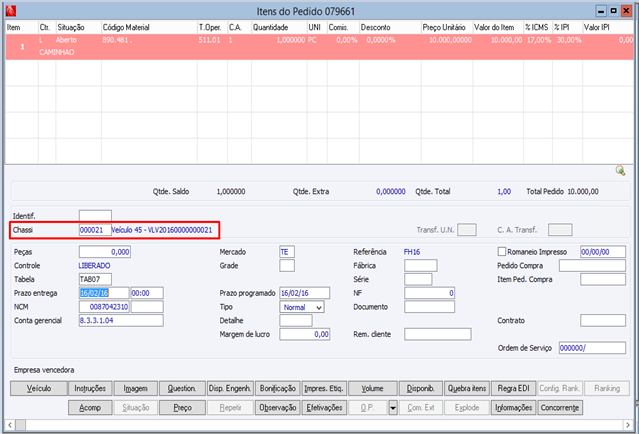This screenshot has width=639, height=434.
Task: Click the Rem. cliente input field
Action: tap(438, 334)
